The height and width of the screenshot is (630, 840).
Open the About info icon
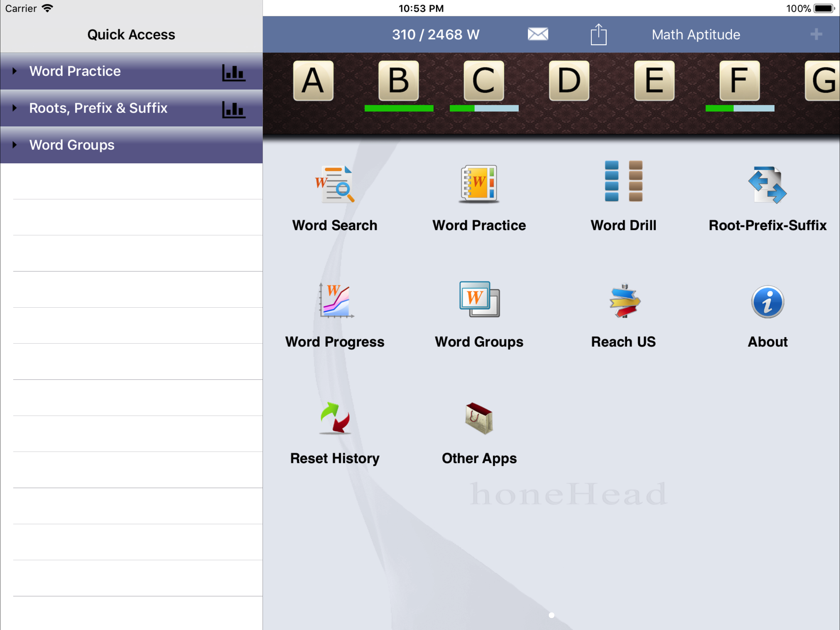tap(767, 302)
